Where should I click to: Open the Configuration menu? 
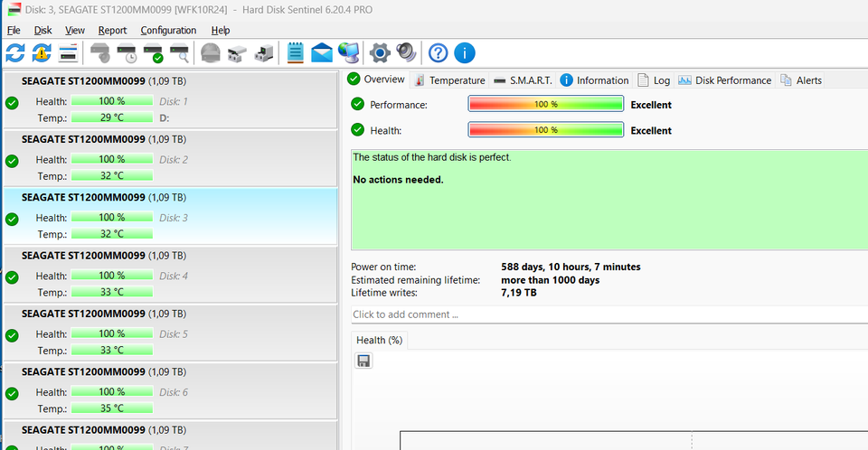click(168, 31)
